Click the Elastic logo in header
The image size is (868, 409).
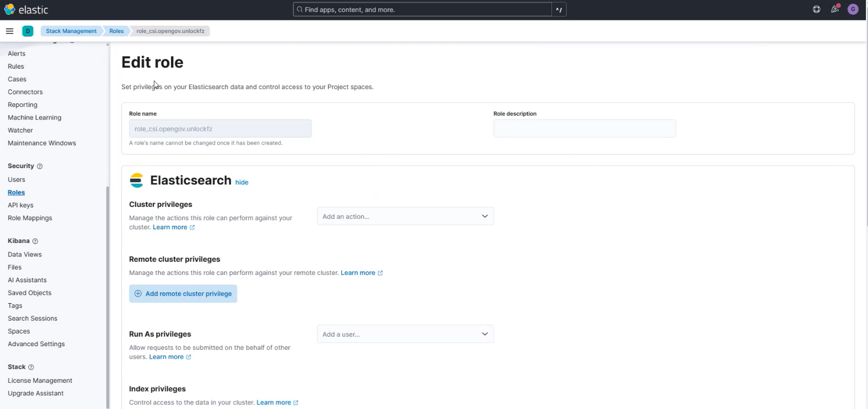coord(26,9)
